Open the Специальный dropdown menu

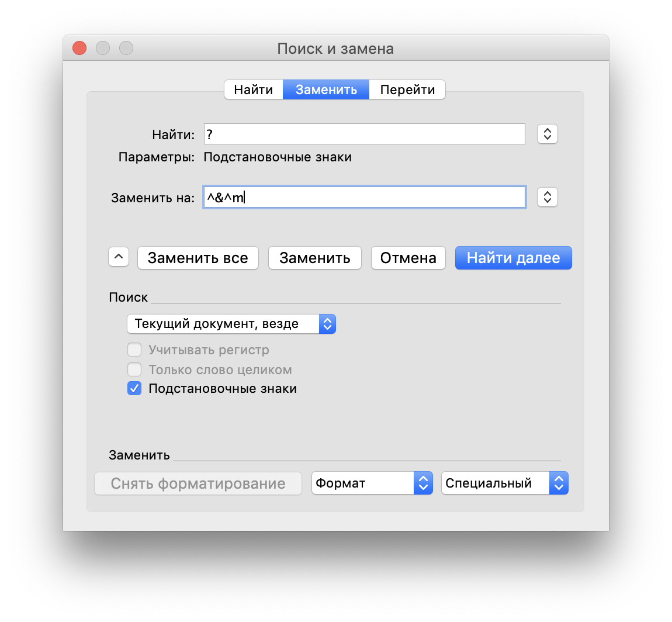point(505,483)
